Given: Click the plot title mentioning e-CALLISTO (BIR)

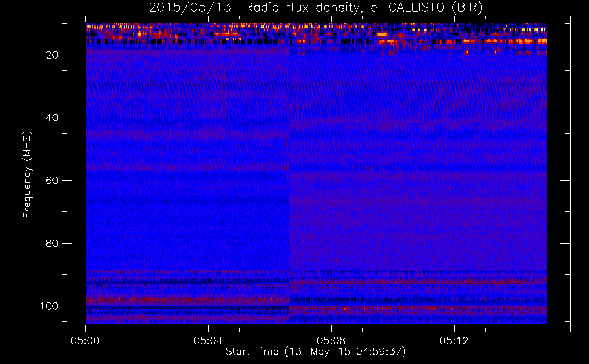Looking at the screenshot, I should 316,8.
